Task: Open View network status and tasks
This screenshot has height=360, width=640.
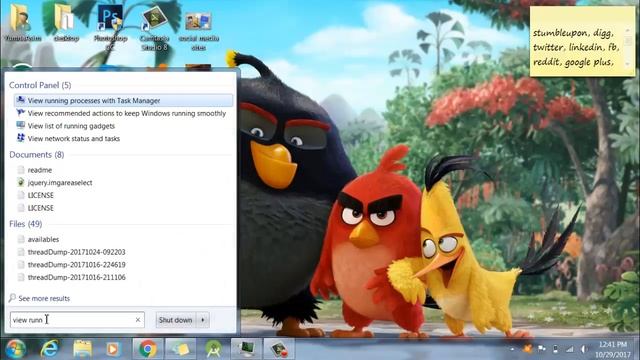Action: pos(123,138)
